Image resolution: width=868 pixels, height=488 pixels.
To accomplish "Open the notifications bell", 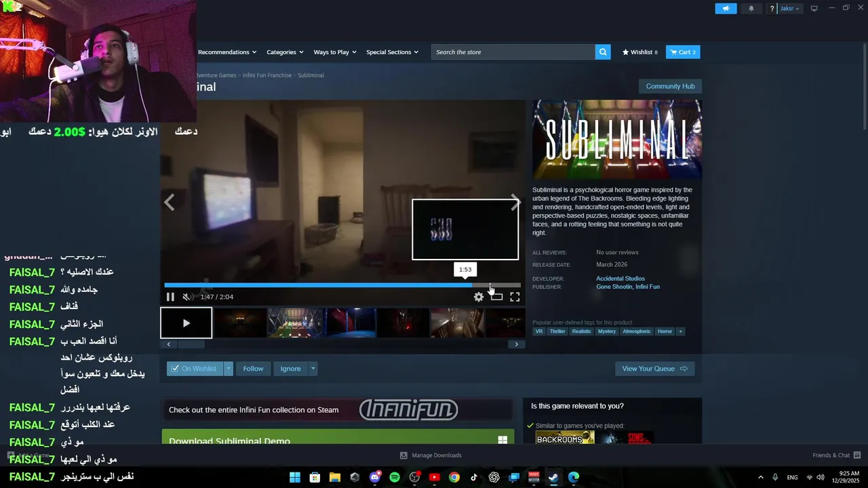I will pos(751,9).
